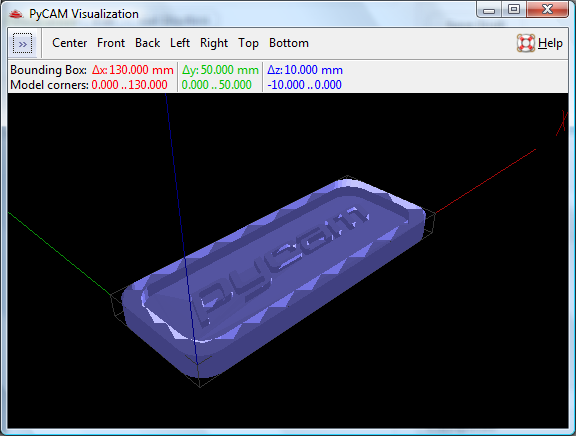576x436 pixels.
Task: Switch to the Left view
Action: (180, 43)
